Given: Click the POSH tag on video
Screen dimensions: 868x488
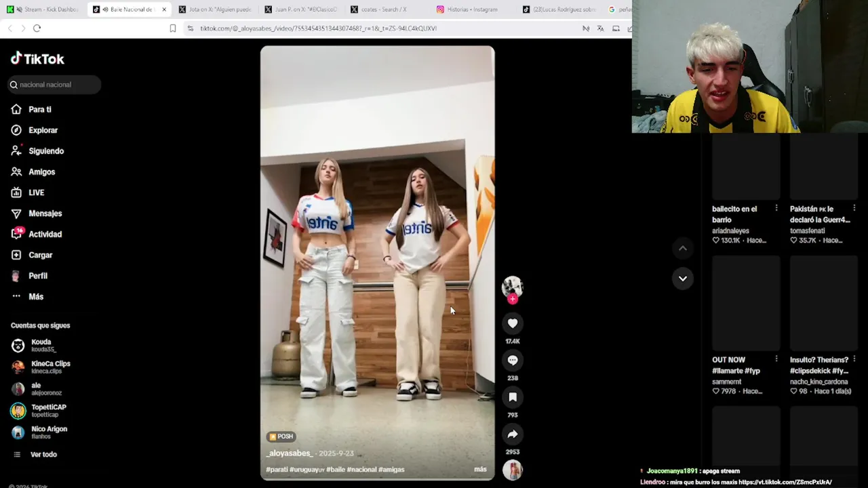Looking at the screenshot, I should click(281, 436).
